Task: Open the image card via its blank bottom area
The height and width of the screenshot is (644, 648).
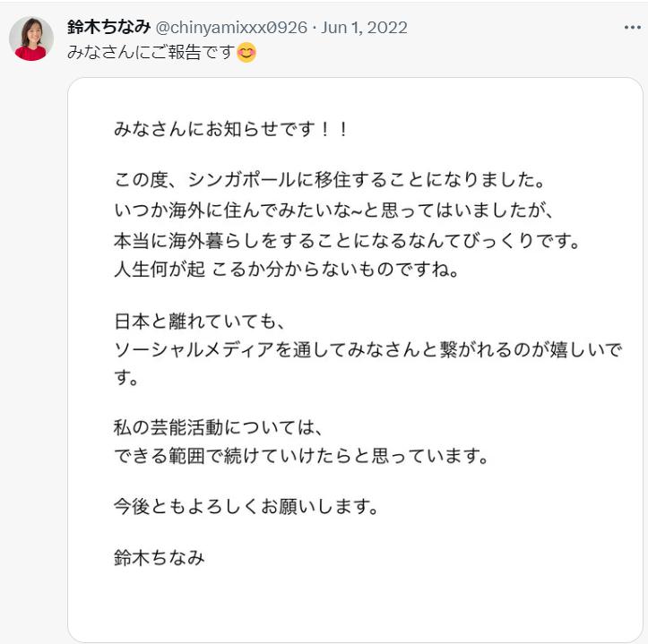Action: tap(356, 607)
